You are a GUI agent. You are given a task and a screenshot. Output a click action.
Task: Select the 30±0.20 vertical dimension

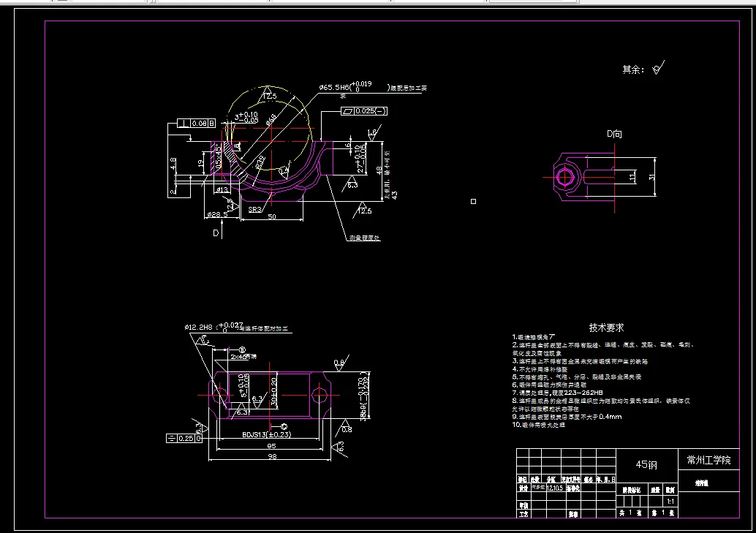tap(274, 392)
